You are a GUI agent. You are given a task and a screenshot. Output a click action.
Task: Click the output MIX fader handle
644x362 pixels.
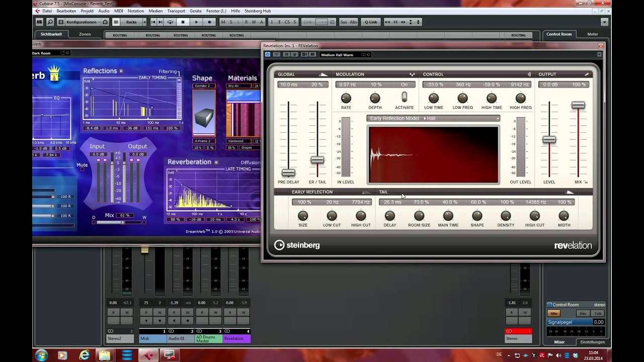[x=578, y=105]
